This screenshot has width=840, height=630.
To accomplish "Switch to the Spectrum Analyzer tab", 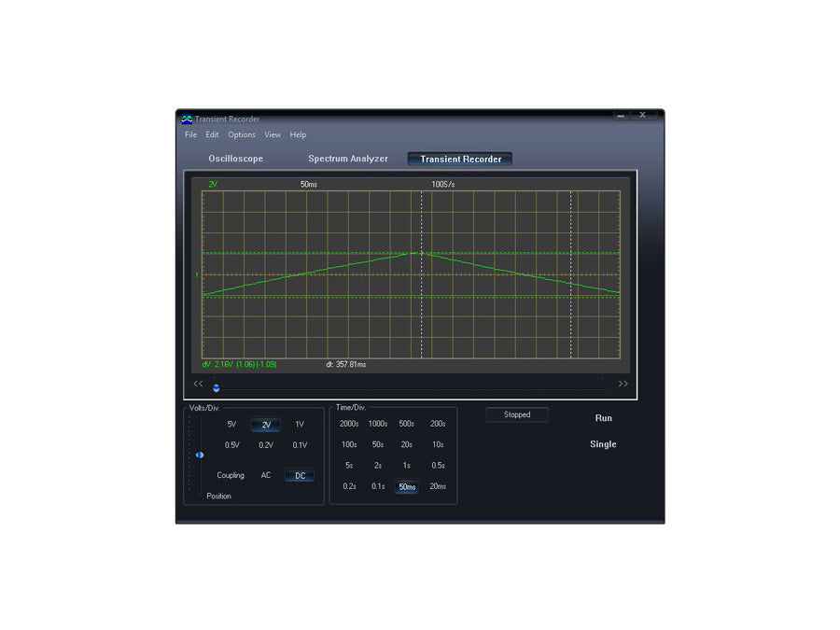I will tap(347, 159).
